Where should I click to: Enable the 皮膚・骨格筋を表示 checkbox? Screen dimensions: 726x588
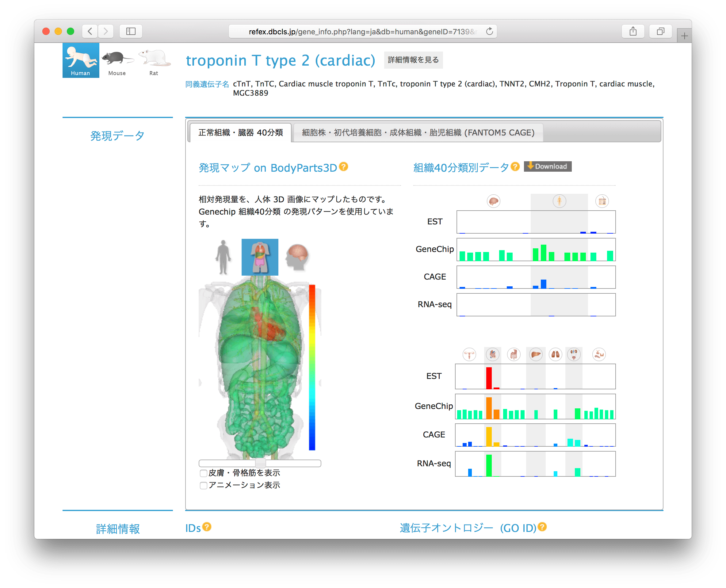(203, 473)
